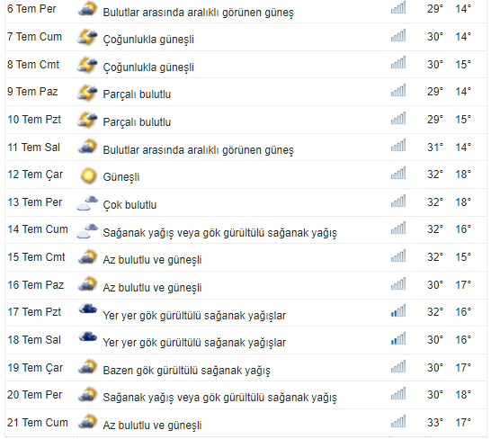Click the signal bars icon for 9 Tem Paz
This screenshot has height=448, width=491.
398,90
